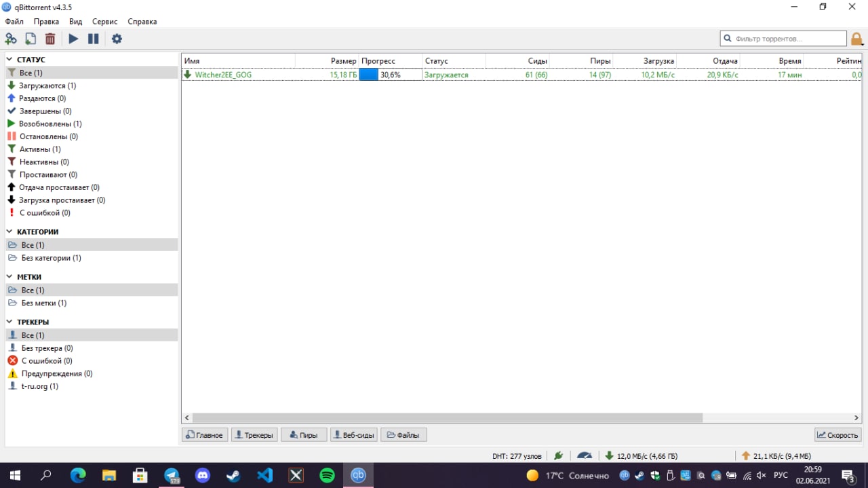Viewport: 868px width, 488px height.
Task: Select the Witcher2EE_GOG torrent
Action: point(223,75)
